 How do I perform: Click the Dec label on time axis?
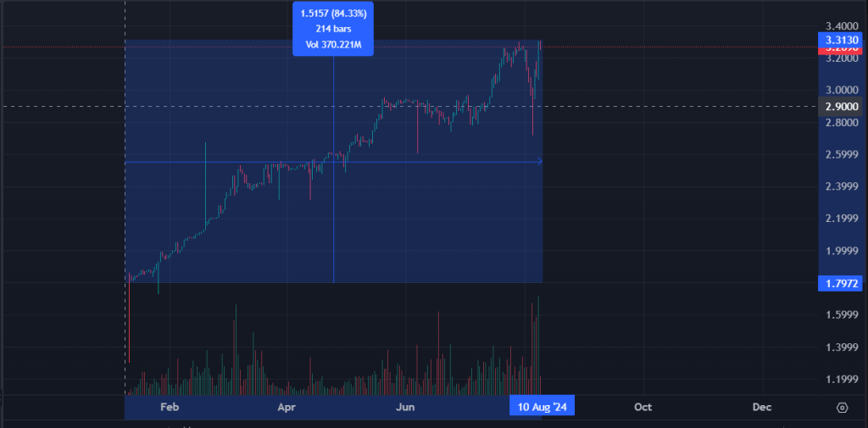tap(761, 407)
